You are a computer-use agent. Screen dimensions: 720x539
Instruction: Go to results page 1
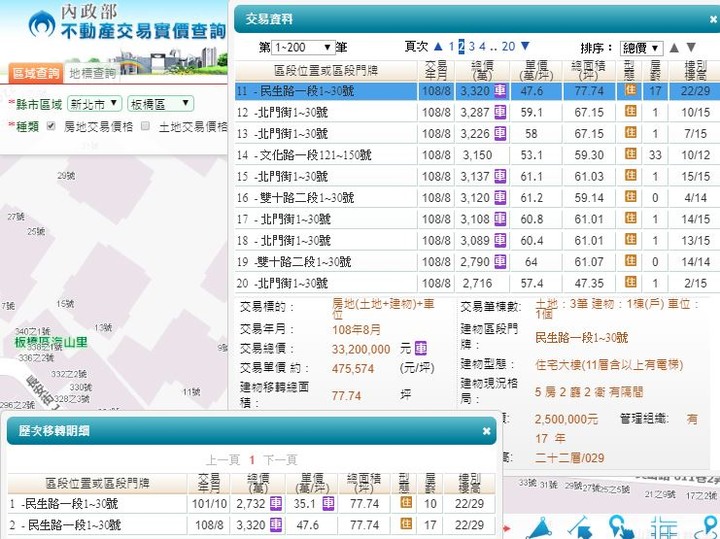point(451,46)
